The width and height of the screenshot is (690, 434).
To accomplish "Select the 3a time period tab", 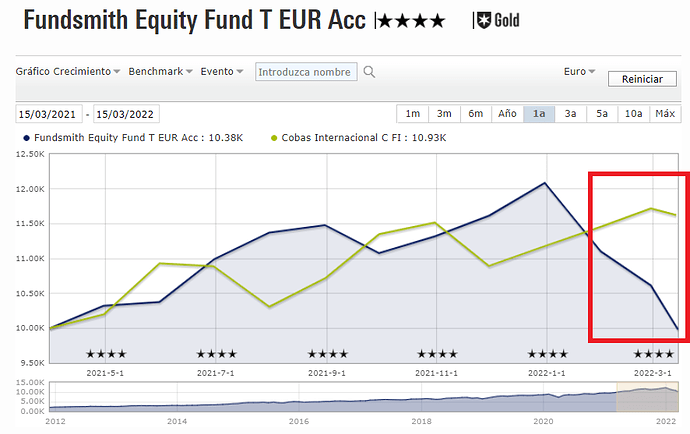I will point(571,114).
